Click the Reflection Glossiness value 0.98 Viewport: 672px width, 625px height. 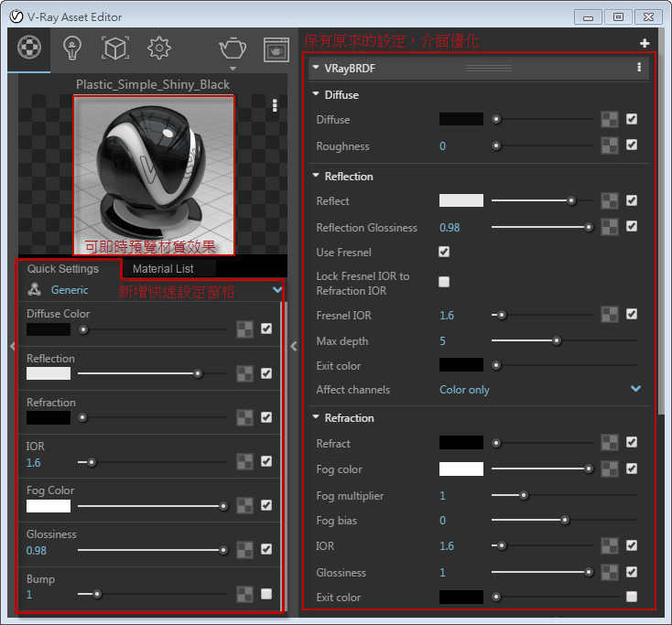450,228
